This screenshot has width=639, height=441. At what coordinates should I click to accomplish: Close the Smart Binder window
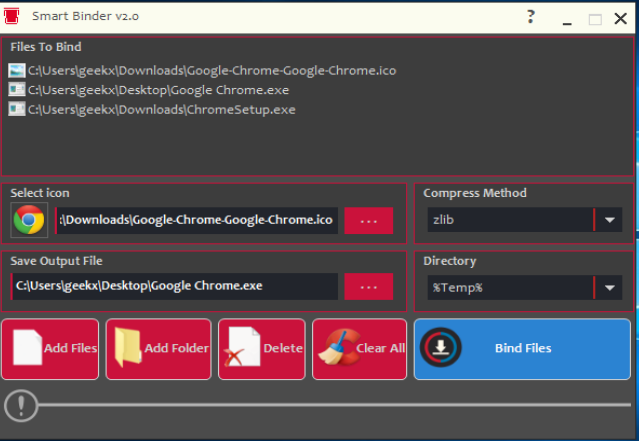620,18
